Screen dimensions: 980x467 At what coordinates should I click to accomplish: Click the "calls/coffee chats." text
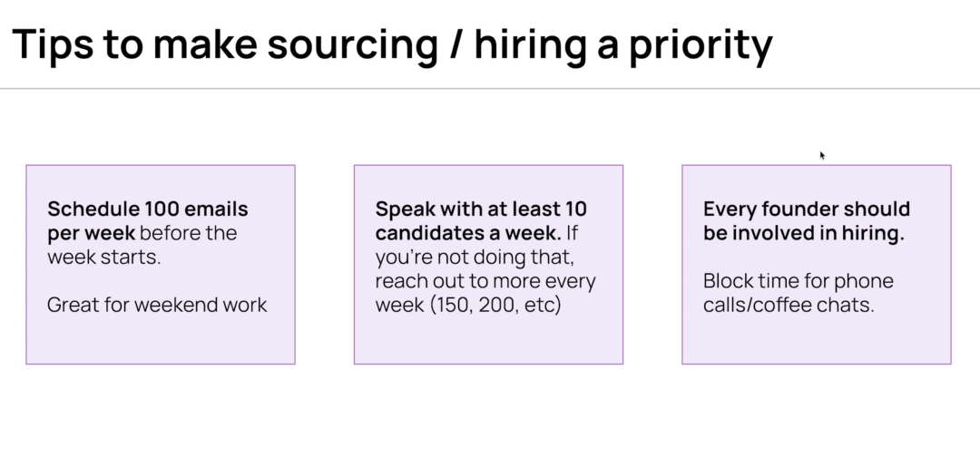[x=789, y=305]
